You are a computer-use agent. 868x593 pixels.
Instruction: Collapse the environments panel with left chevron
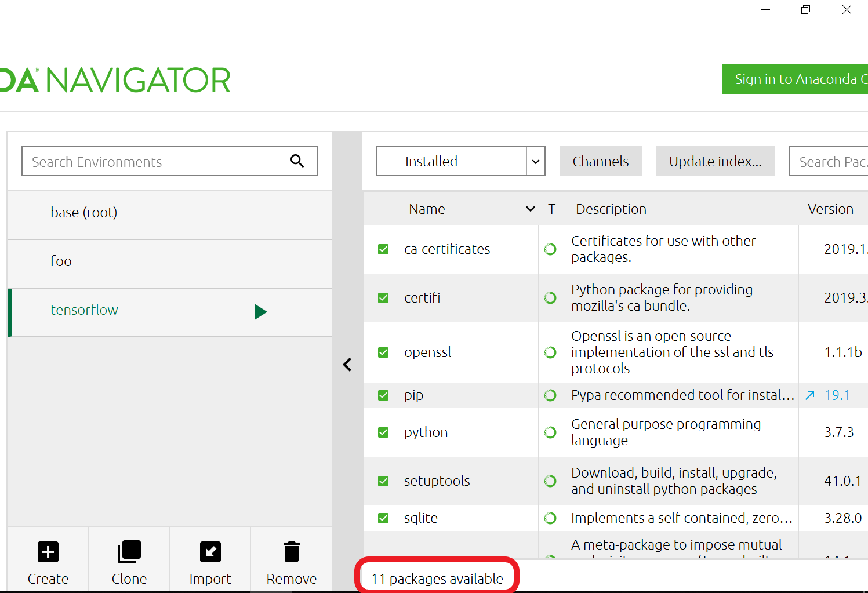pyautogui.click(x=347, y=365)
